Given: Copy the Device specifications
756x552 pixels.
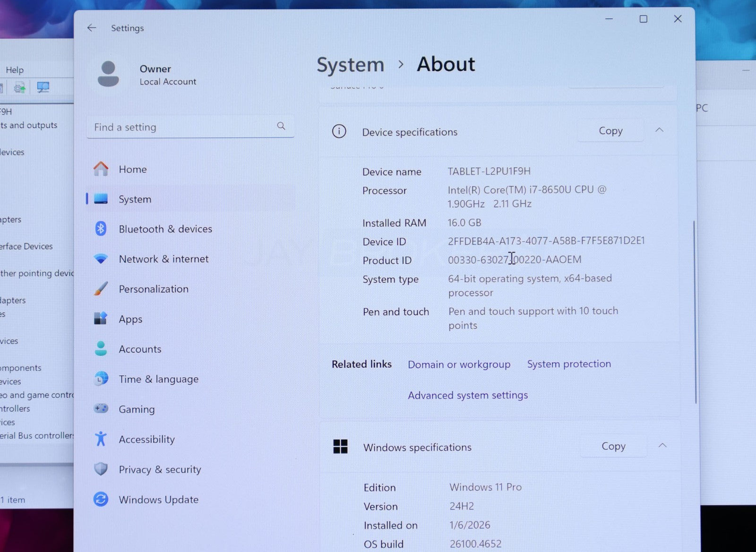Looking at the screenshot, I should click(x=610, y=131).
